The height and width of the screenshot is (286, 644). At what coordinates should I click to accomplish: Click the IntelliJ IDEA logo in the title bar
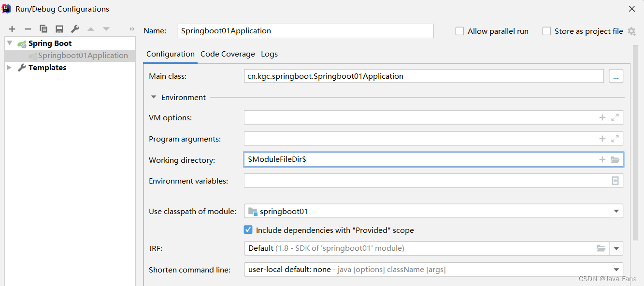coord(7,8)
